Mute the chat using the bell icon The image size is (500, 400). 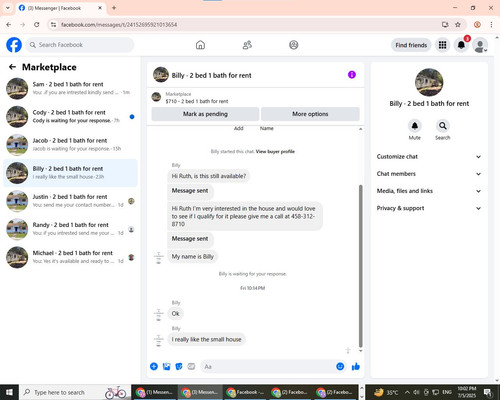(x=415, y=126)
